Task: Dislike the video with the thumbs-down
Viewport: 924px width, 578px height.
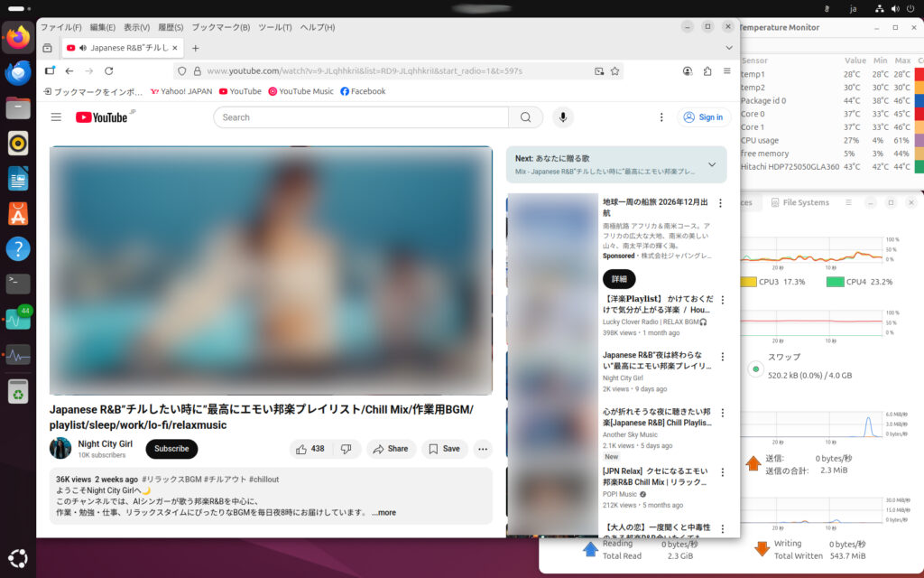Action: pyautogui.click(x=346, y=449)
